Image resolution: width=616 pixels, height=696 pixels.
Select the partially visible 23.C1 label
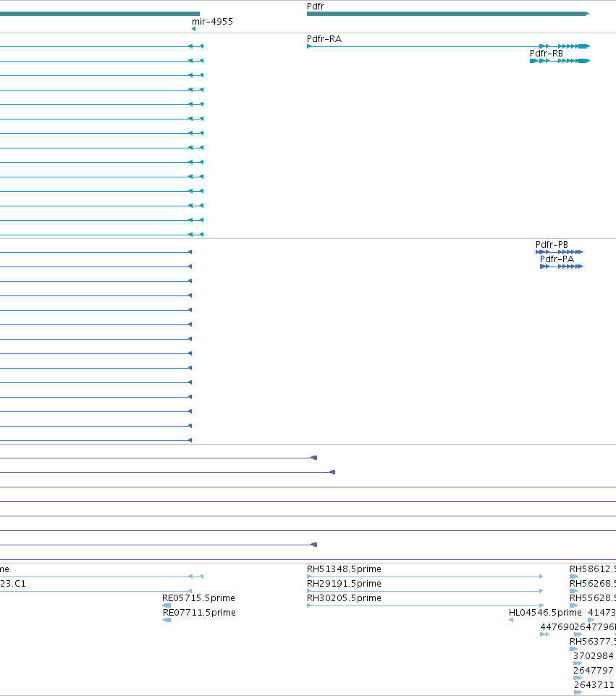pos(13,583)
